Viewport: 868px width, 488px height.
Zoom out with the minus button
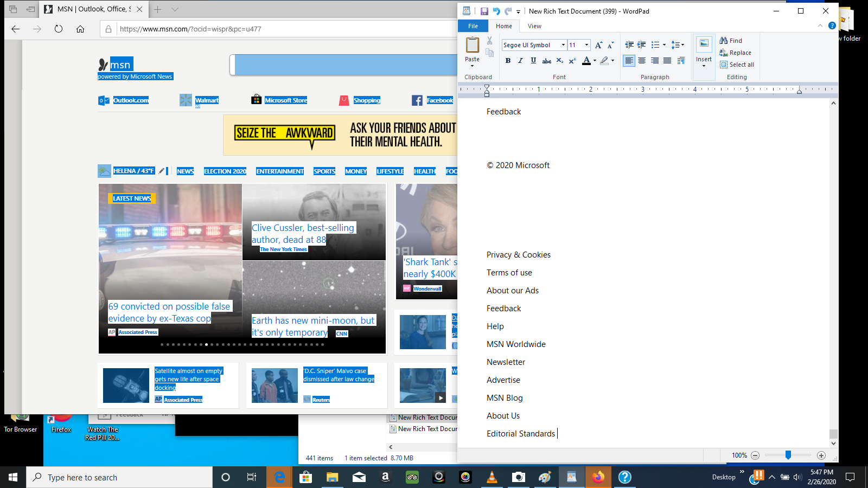[755, 455]
